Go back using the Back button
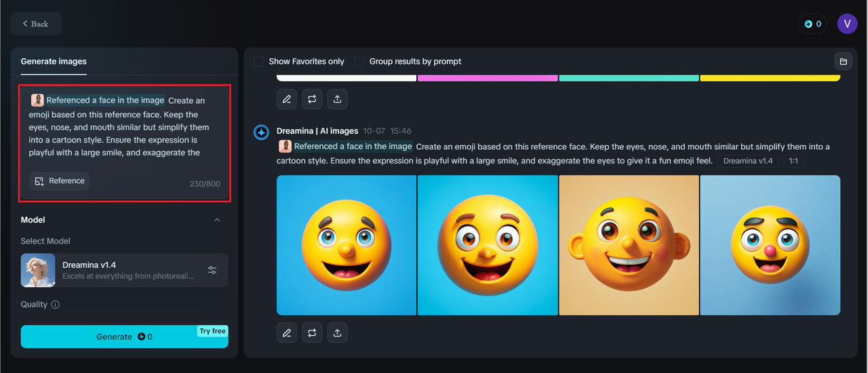 [x=35, y=24]
